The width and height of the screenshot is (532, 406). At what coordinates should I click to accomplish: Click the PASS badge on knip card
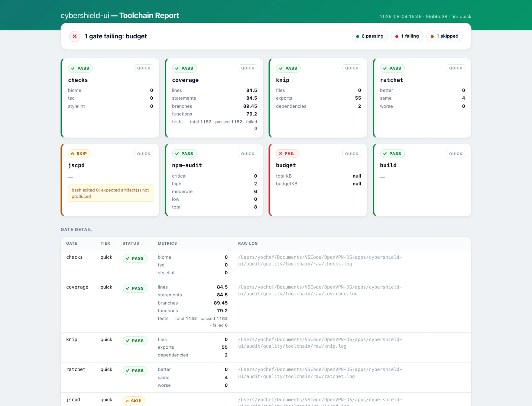(288, 68)
